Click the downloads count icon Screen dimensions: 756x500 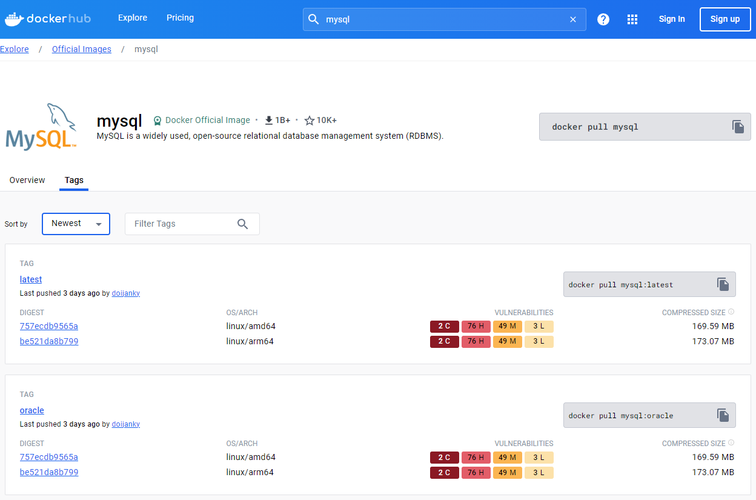[x=269, y=120]
